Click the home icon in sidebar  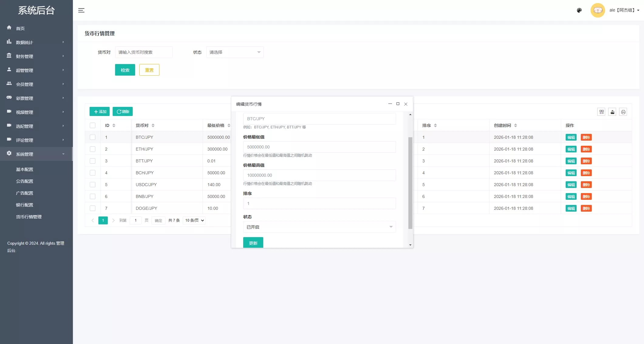point(9,28)
